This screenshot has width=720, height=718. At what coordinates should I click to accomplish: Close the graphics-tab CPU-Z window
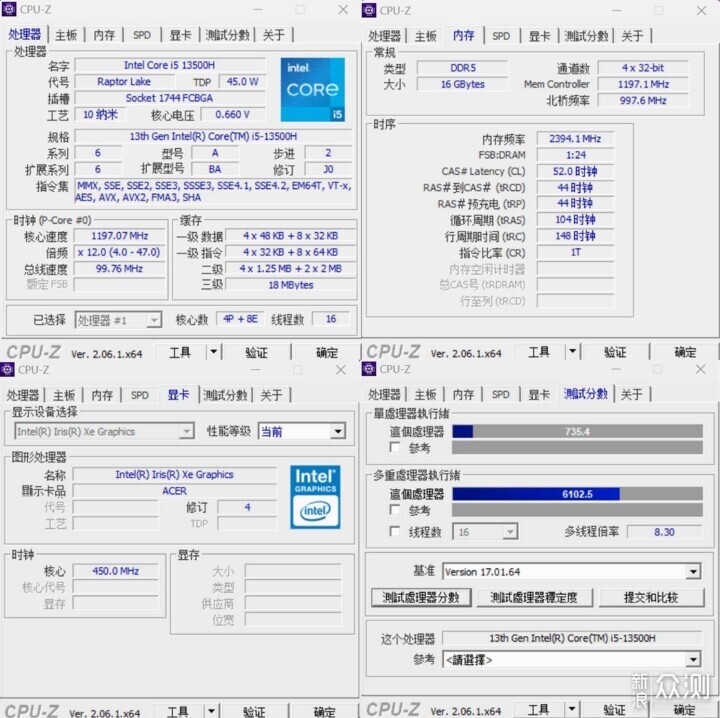[x=340, y=370]
